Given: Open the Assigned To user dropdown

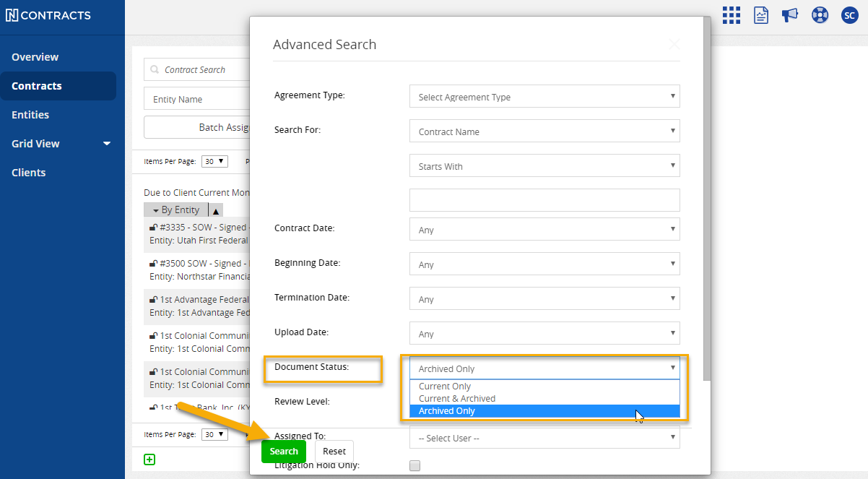Looking at the screenshot, I should coord(544,438).
